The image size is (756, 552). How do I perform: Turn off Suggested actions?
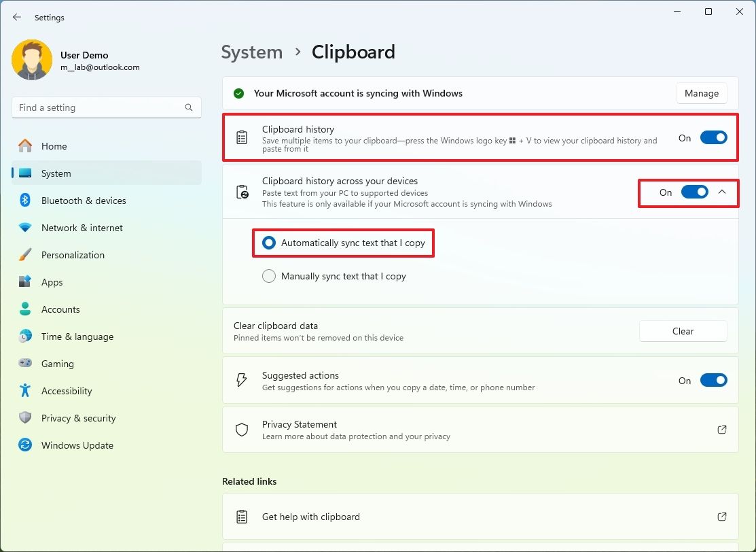coord(713,380)
